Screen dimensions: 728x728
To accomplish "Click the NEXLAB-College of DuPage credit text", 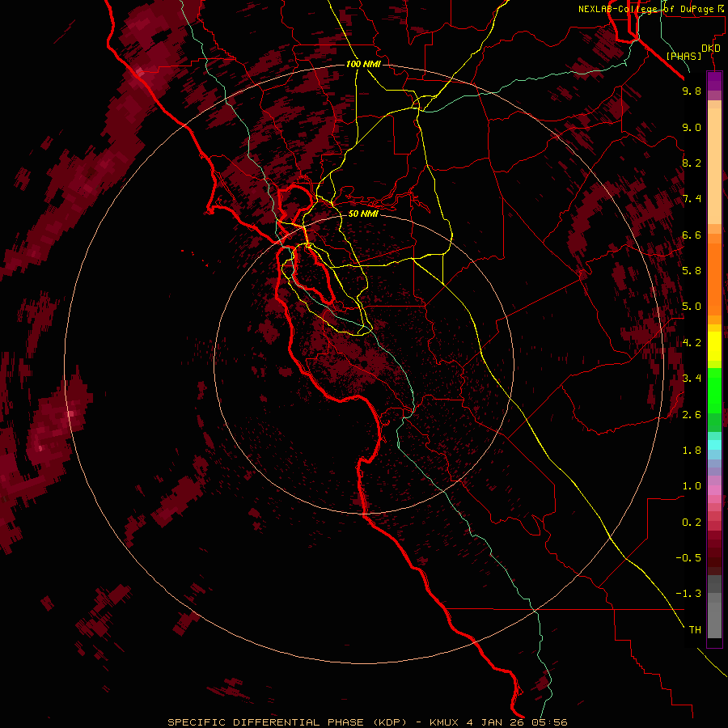I will point(646,9).
